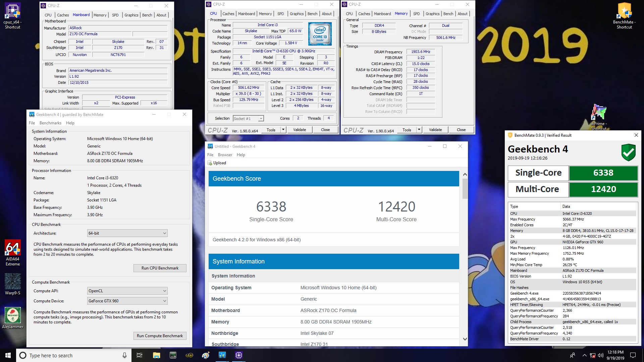Image resolution: width=644 pixels, height=362 pixels.
Task: Click the BIOS Version L1.92 field in CPU-Z
Action: coord(118,76)
